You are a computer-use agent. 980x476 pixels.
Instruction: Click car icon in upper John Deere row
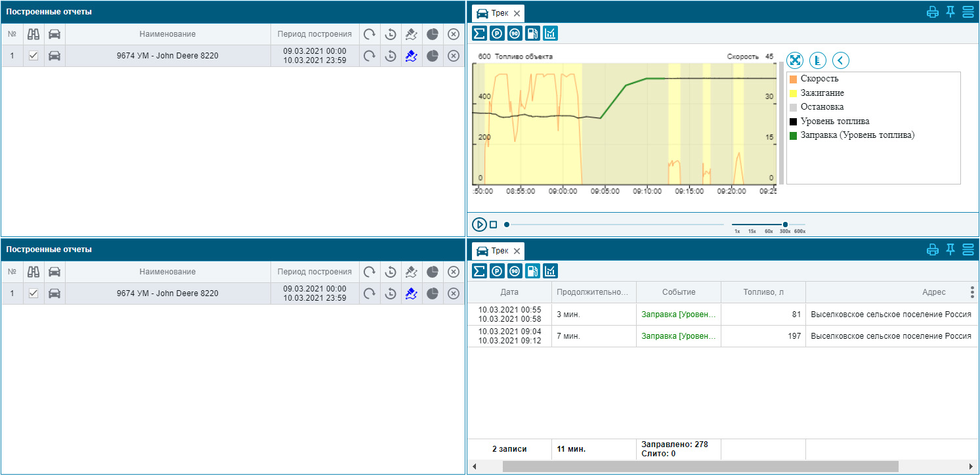[x=54, y=56]
